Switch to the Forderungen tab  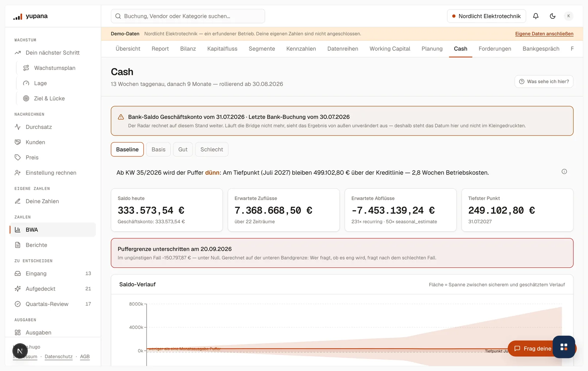click(x=495, y=49)
